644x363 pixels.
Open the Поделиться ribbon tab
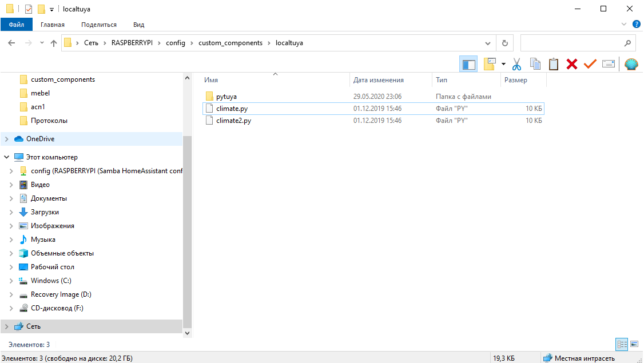click(99, 25)
